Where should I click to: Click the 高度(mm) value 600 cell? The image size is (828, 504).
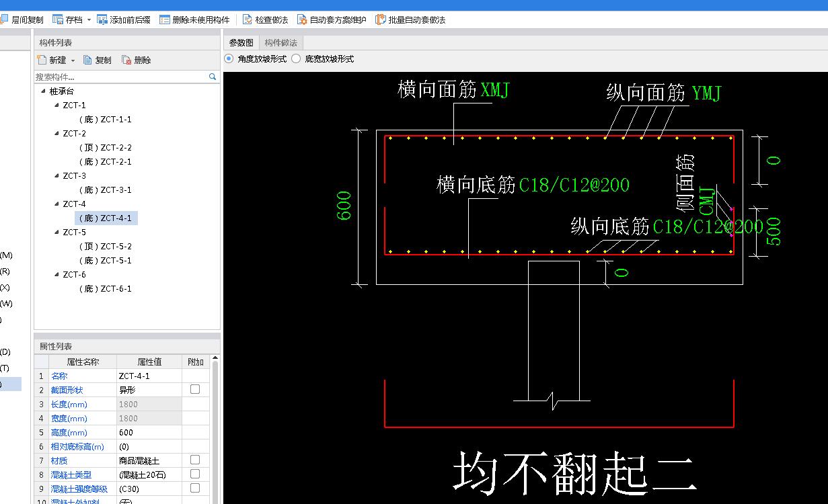coord(149,432)
